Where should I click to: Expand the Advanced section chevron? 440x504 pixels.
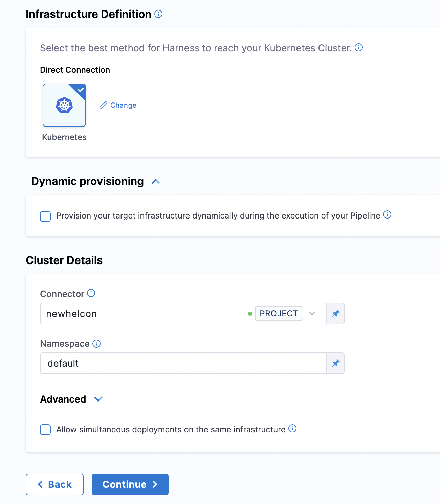[x=98, y=399]
